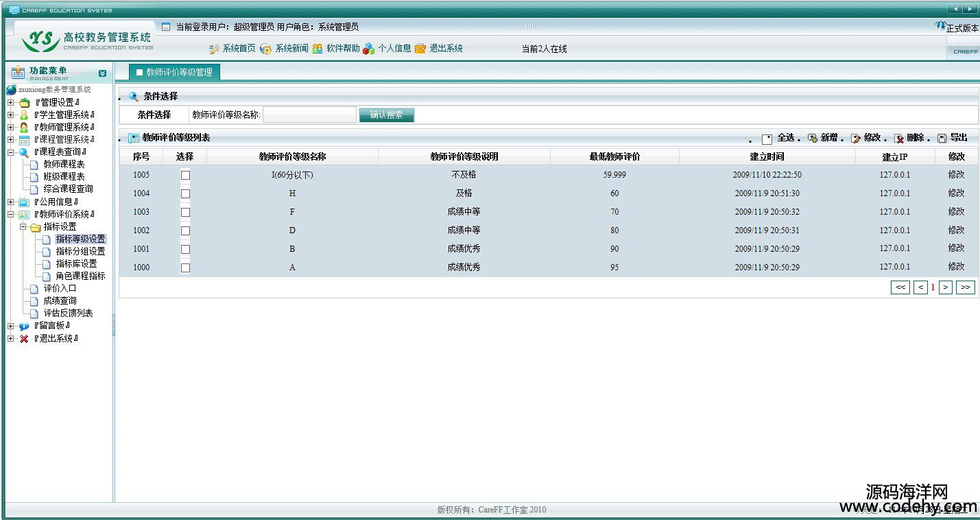Expand the 留言板 tree node
980x520 pixels.
coord(11,327)
